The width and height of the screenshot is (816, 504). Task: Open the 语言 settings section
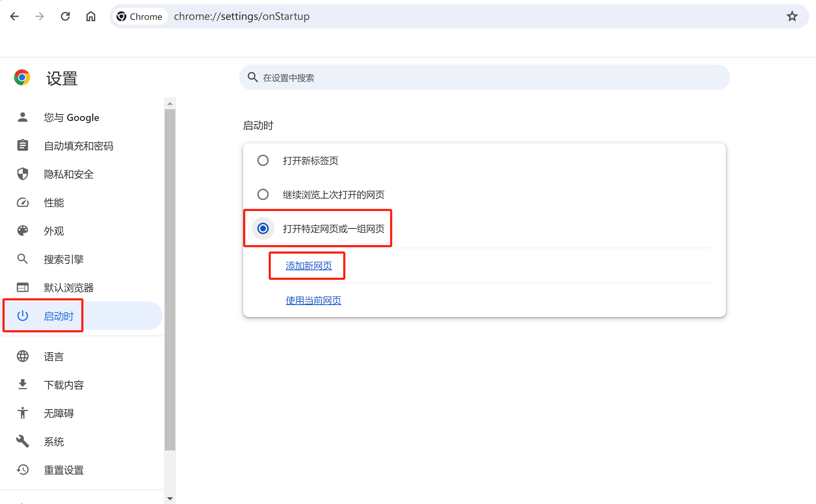click(x=54, y=356)
